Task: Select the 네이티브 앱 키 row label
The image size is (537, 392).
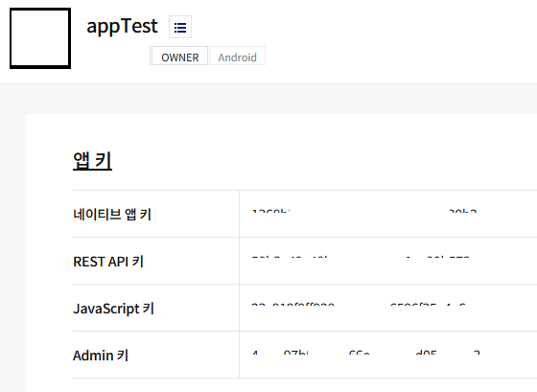Action: [112, 215]
